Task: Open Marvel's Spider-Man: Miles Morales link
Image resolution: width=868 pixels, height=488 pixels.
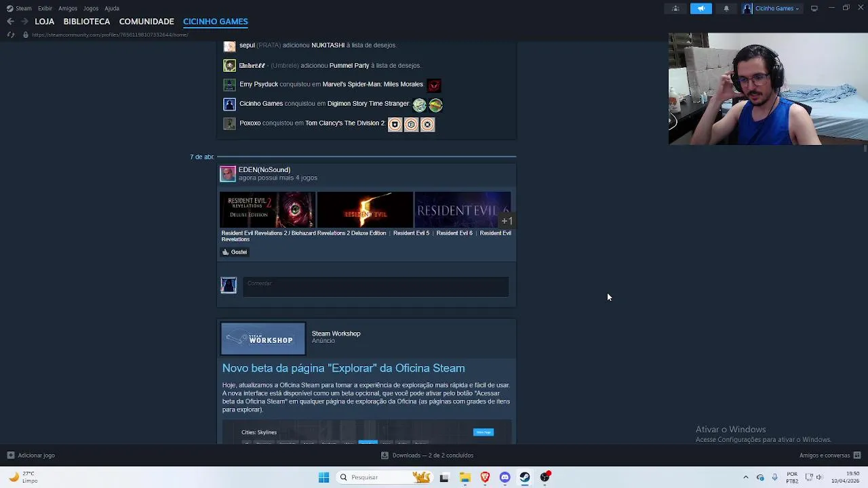Action: [373, 84]
